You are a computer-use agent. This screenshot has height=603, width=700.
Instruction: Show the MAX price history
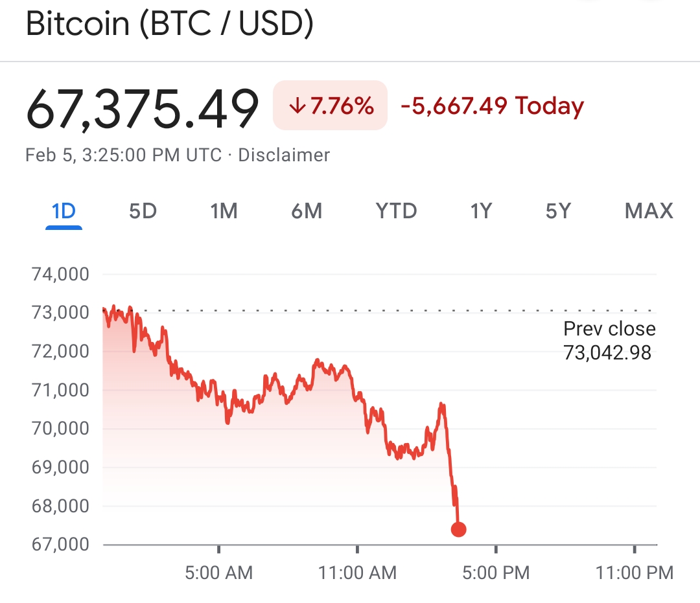pyautogui.click(x=649, y=211)
